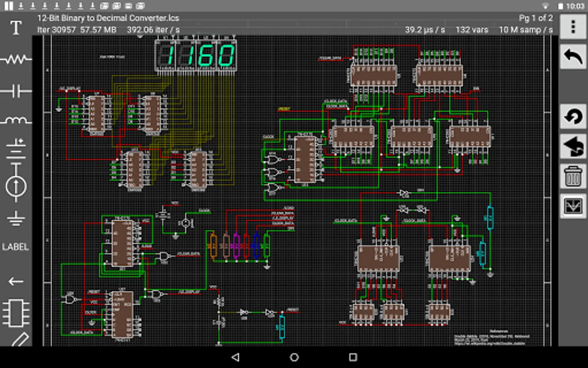Choose the capacitor component
The height and width of the screenshot is (368, 588).
pyautogui.click(x=16, y=91)
